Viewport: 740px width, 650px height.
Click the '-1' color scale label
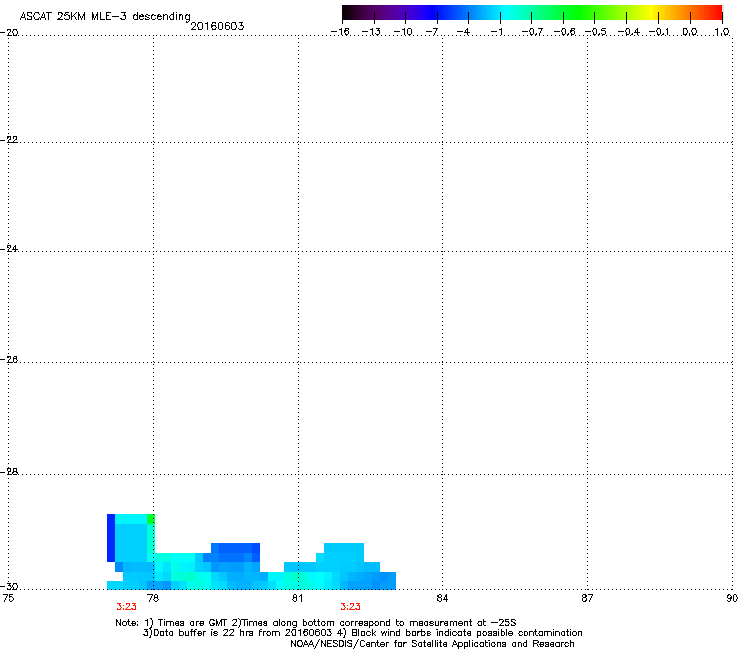coord(496,32)
